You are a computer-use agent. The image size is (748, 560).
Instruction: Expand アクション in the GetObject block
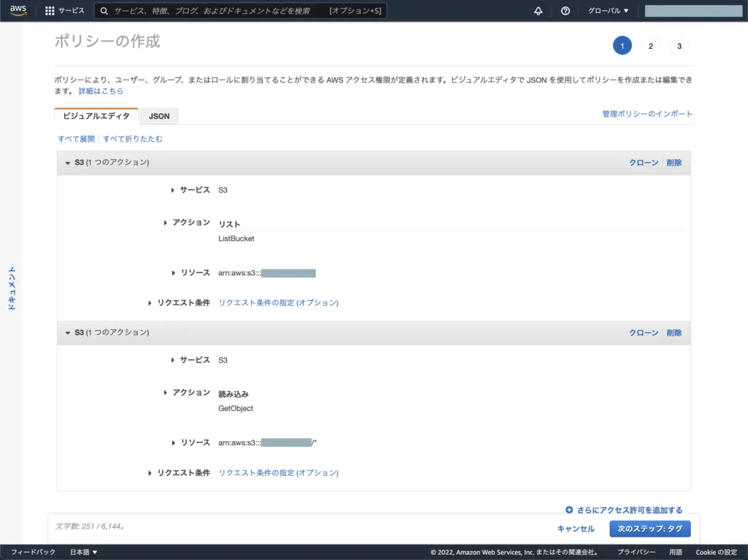pos(165,393)
